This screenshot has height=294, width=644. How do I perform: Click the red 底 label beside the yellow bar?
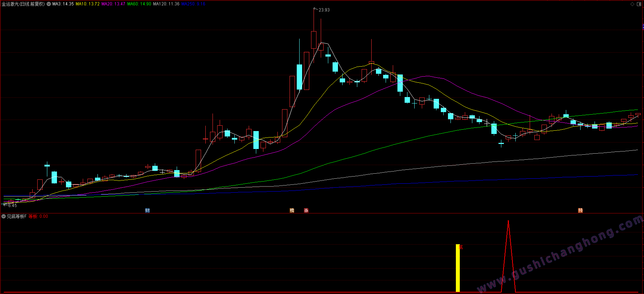(x=461, y=247)
